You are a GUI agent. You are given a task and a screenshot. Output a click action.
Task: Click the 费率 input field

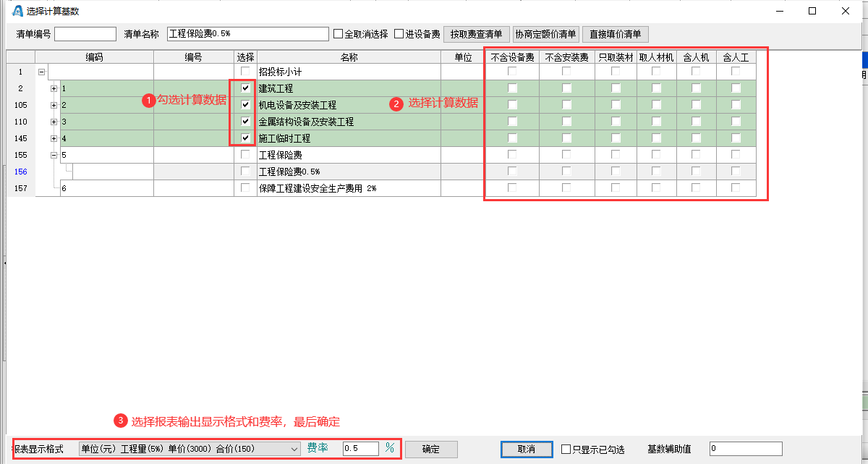[x=360, y=449]
